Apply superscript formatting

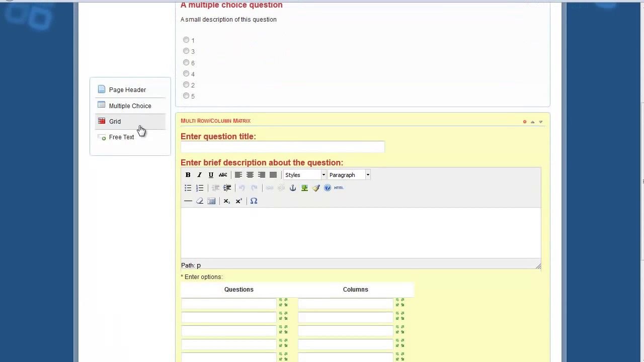238,201
